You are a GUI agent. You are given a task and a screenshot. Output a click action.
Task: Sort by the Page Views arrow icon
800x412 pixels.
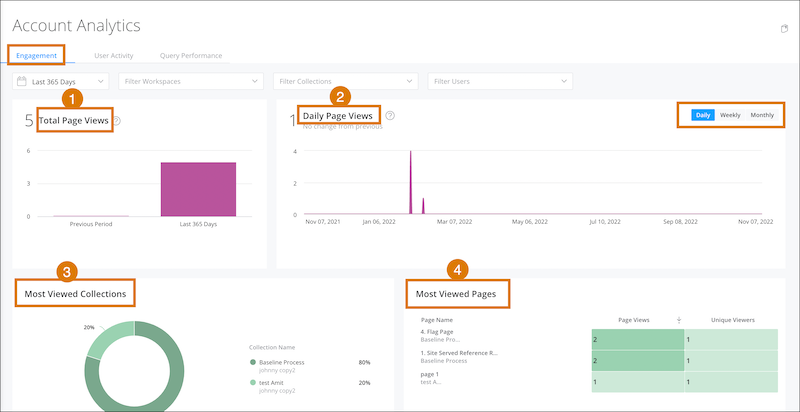click(679, 320)
